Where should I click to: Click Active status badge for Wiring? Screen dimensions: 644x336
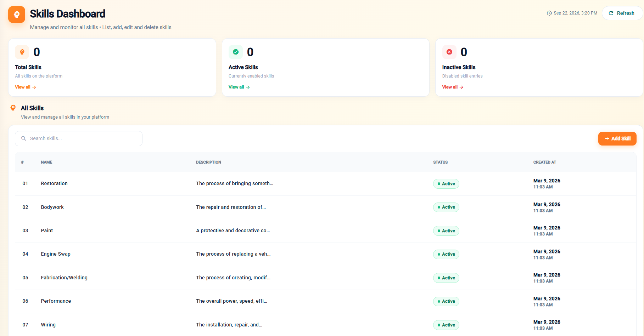coord(446,325)
